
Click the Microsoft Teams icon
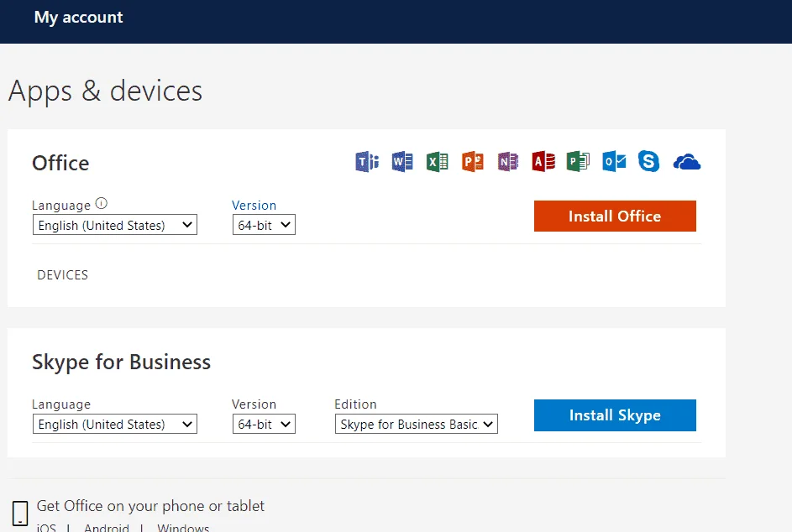point(367,162)
